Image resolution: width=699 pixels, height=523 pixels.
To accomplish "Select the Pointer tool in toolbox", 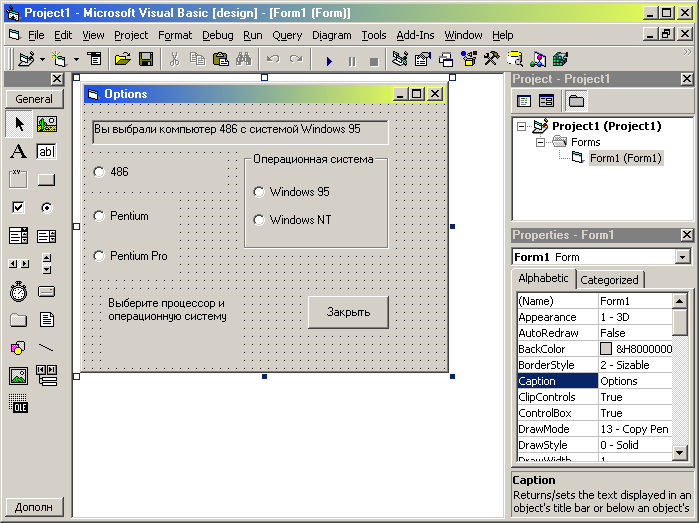I will 18,124.
